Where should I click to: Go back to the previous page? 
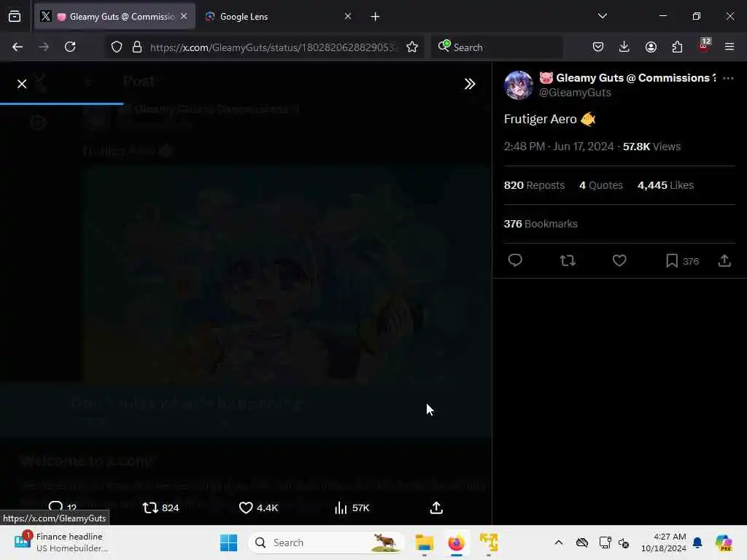coord(18,47)
